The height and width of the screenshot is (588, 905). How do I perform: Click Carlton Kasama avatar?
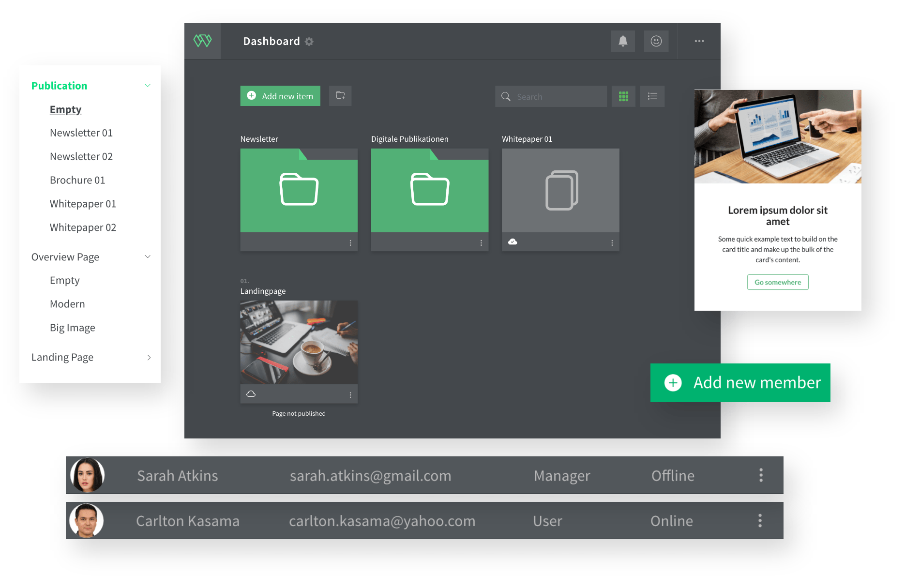tap(86, 521)
